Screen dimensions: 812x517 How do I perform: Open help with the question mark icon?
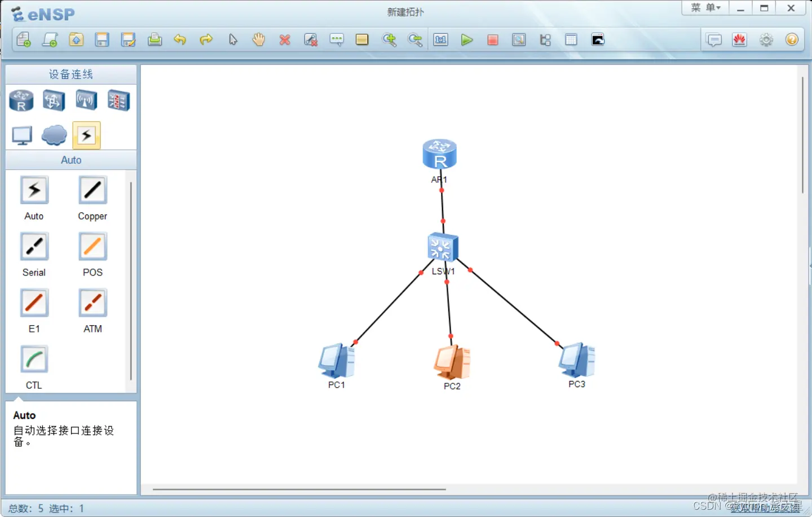(x=792, y=40)
